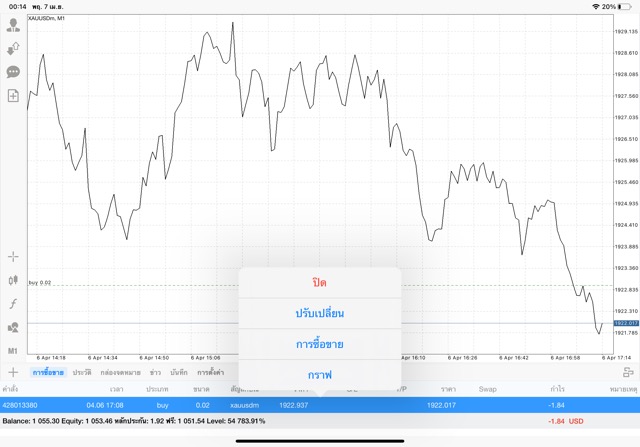Select การซื้อขาย in the popup menu
The height and width of the screenshot is (447, 640).
[x=319, y=344]
